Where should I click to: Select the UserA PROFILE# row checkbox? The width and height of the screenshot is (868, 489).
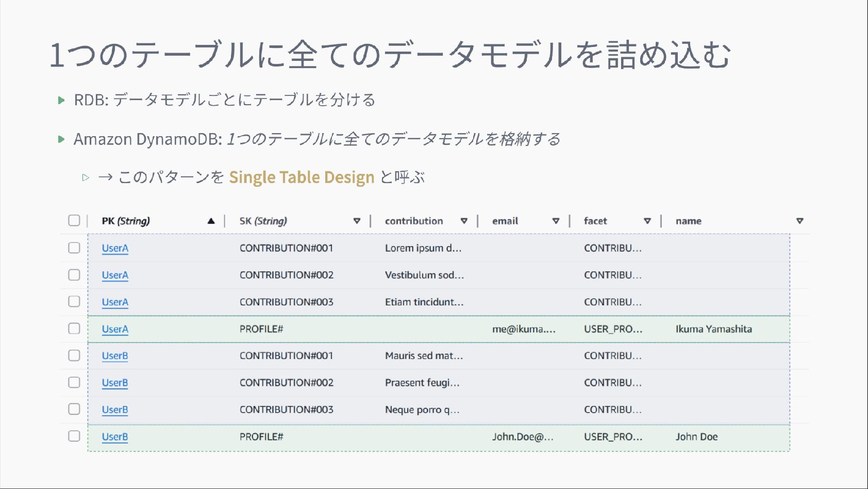click(x=74, y=329)
